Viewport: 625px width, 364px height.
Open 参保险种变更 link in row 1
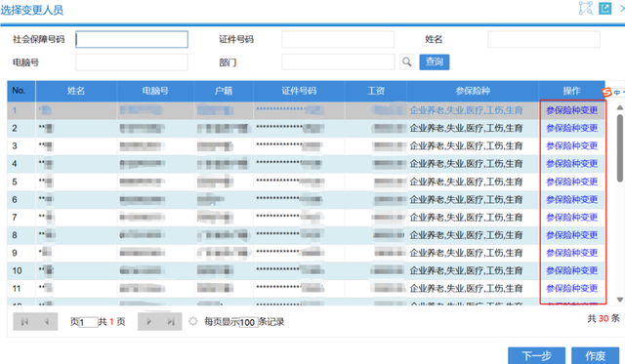pos(572,110)
